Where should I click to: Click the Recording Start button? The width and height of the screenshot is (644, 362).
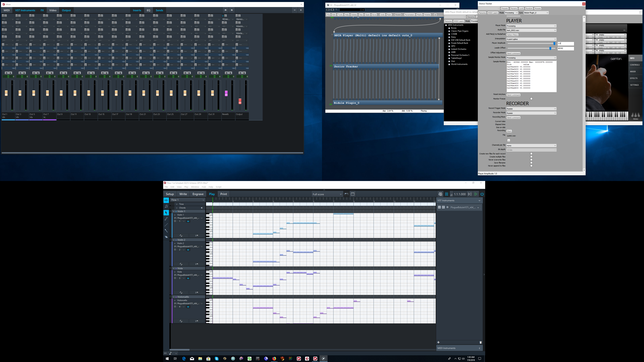coord(509,131)
